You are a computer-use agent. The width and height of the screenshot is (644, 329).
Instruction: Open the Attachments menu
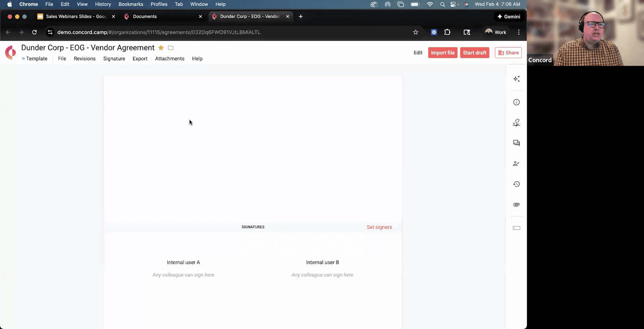(170, 59)
